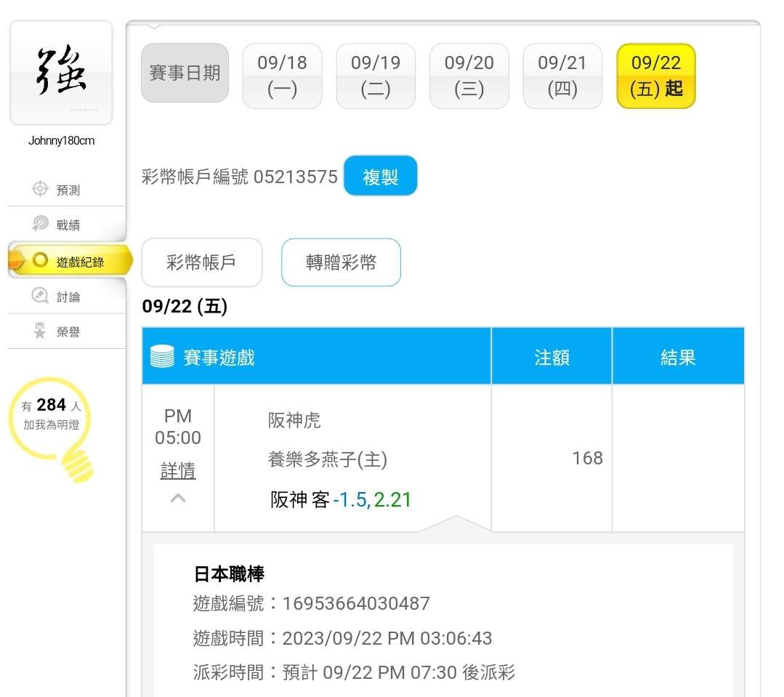
Task: Click the Johnny180cm username
Action: point(61,140)
